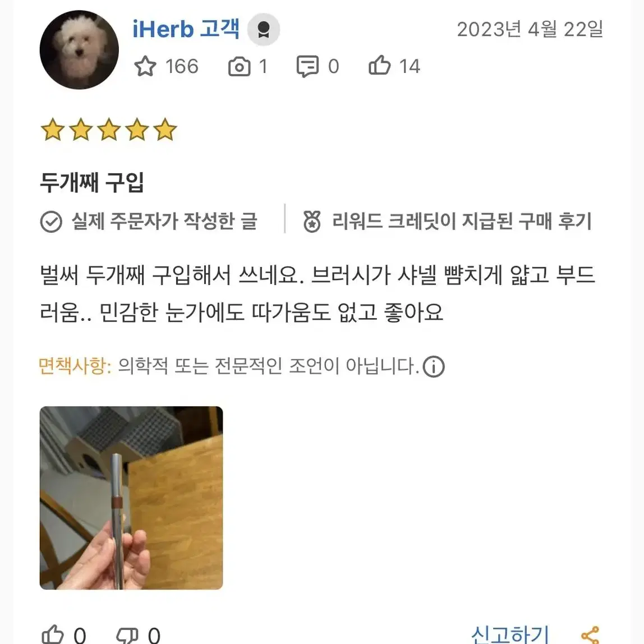Tap the 리워드 크레딧이 지급된 구매 후기 label
Image resolution: width=644 pixels, height=644 pixels.
[x=462, y=222]
